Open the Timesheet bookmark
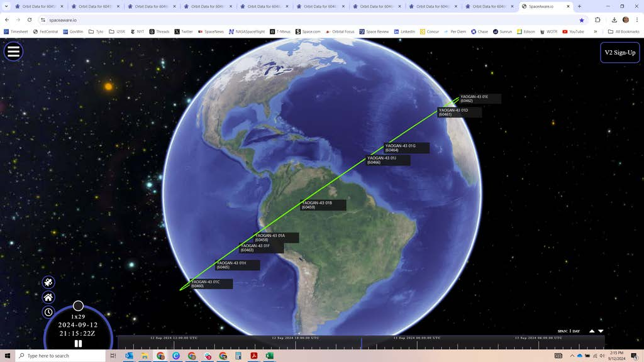Image resolution: width=644 pixels, height=362 pixels. pos(16,31)
